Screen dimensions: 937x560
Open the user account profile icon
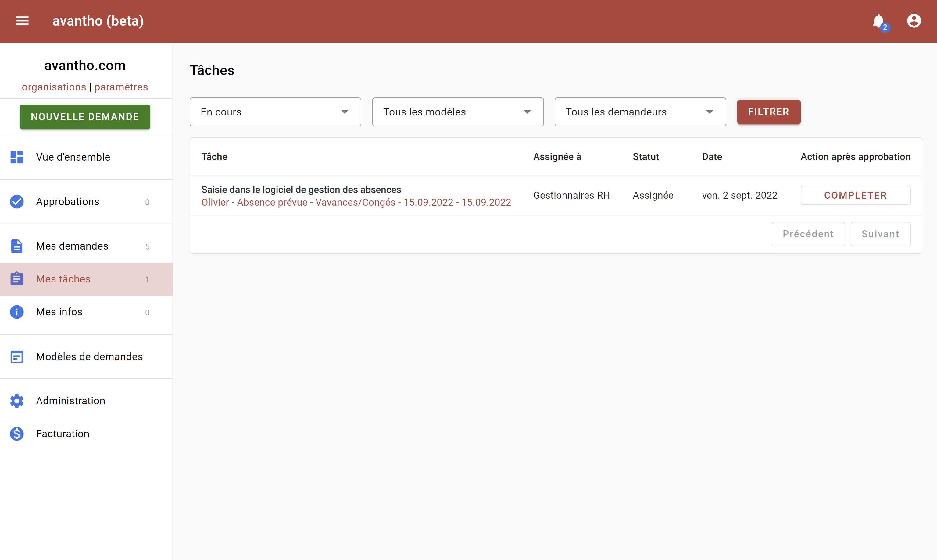(x=914, y=21)
